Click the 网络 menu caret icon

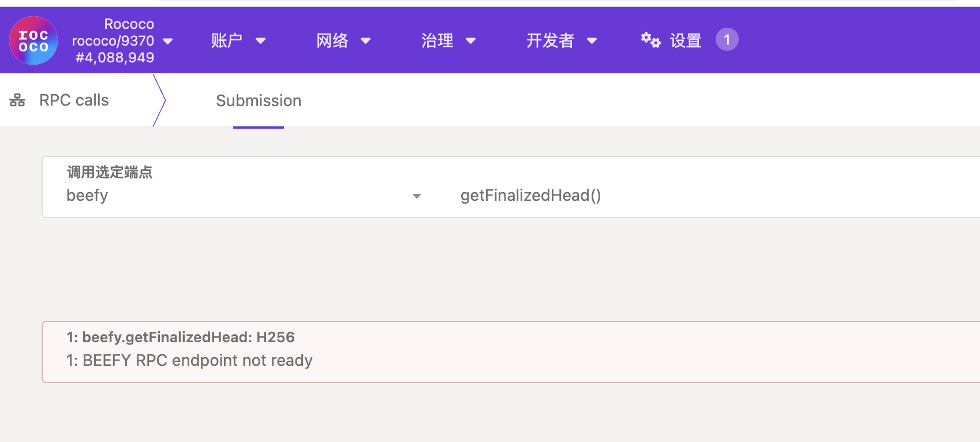click(365, 41)
